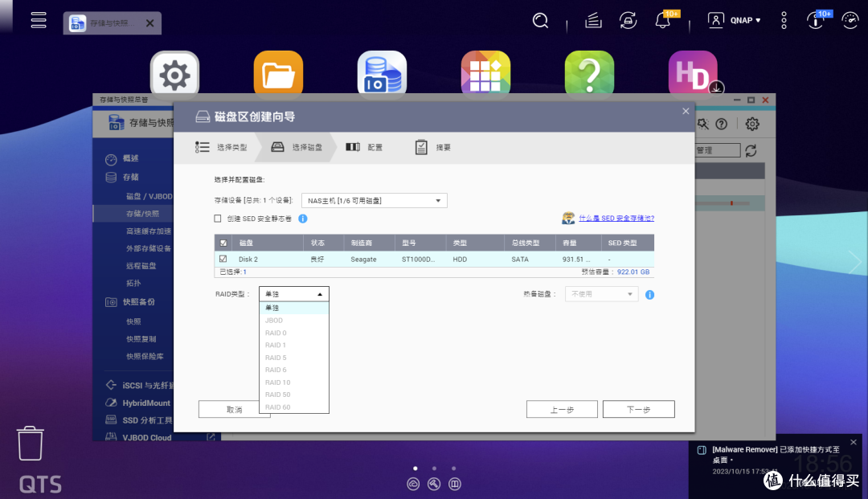Open the search magnifier in top bar

540,20
